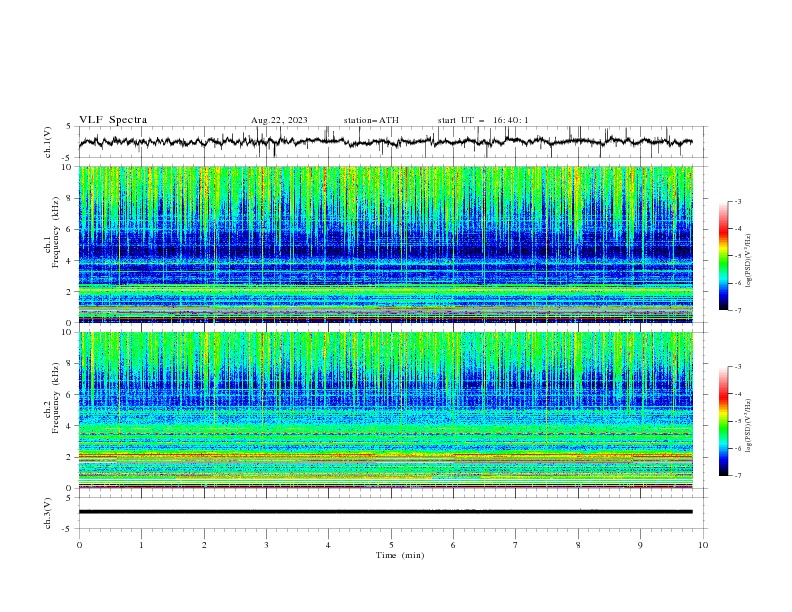The width and height of the screenshot is (792, 612).
Task: Select the "start UT = 16:40: 1" text
Action: (x=483, y=120)
